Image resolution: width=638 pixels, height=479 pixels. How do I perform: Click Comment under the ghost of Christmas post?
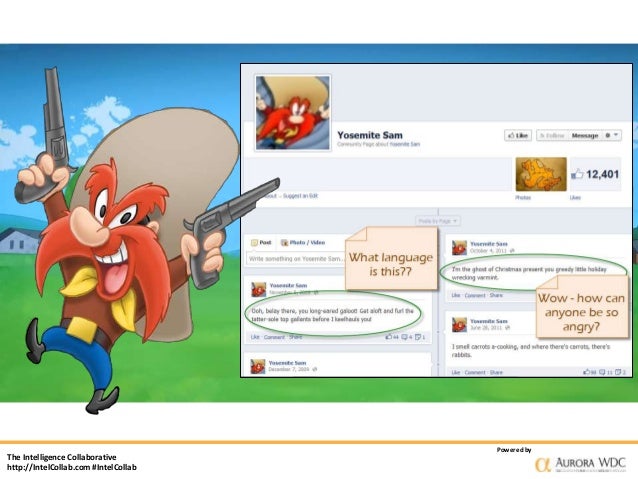[475, 295]
